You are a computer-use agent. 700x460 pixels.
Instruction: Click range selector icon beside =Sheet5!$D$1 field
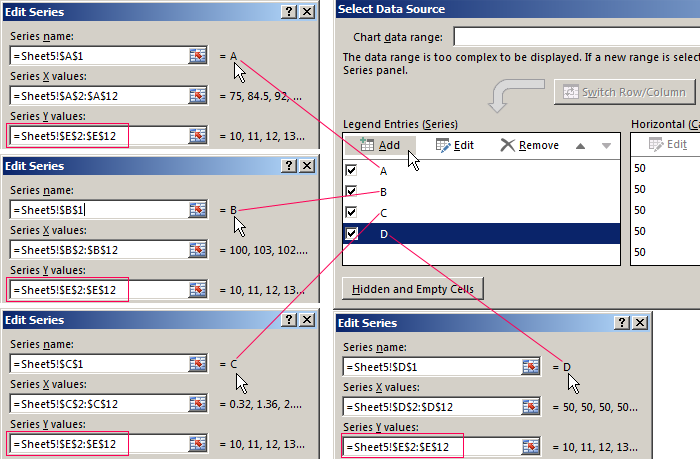point(530,368)
